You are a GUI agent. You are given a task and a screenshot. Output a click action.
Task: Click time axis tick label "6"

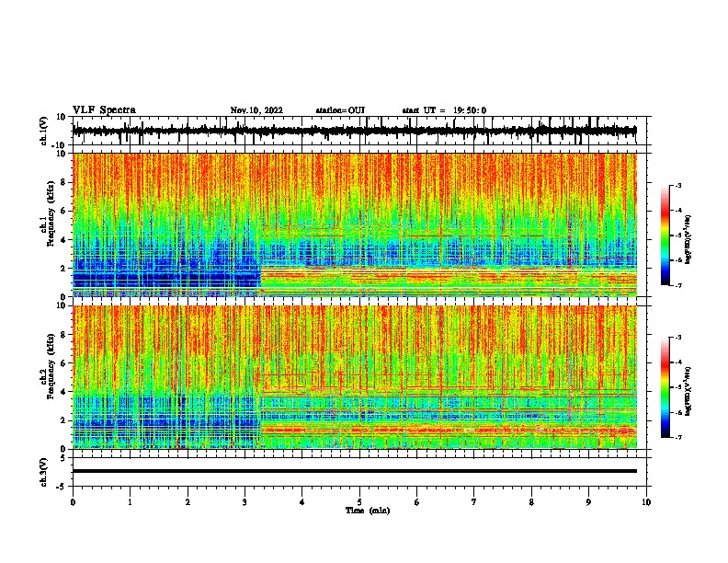click(417, 502)
